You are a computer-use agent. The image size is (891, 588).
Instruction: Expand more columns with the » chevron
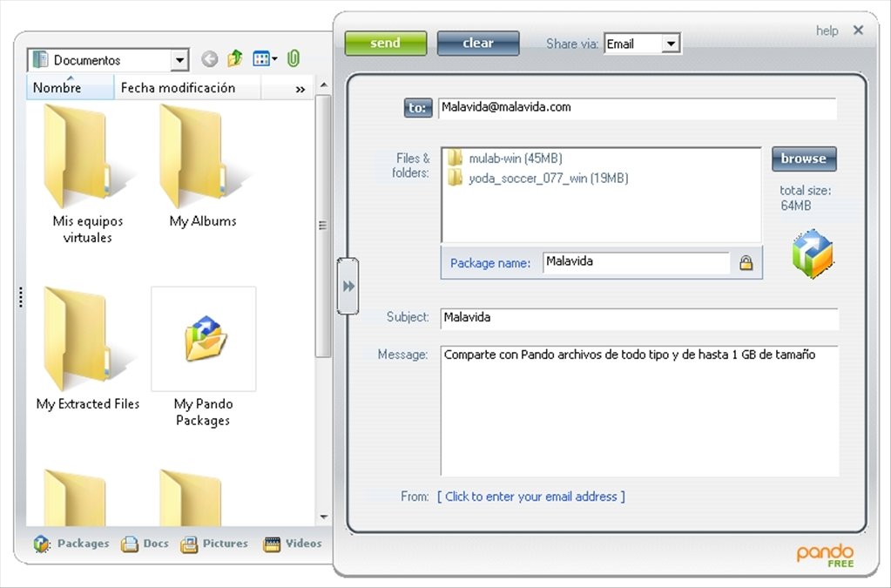[300, 89]
